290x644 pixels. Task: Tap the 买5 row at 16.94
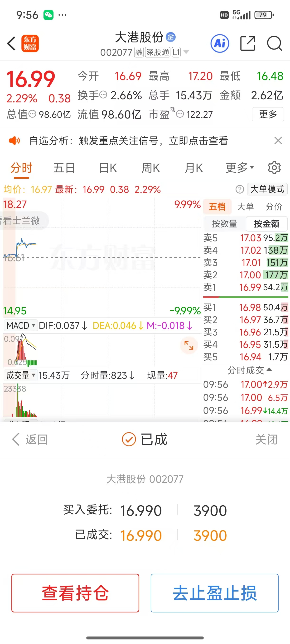coord(246,357)
